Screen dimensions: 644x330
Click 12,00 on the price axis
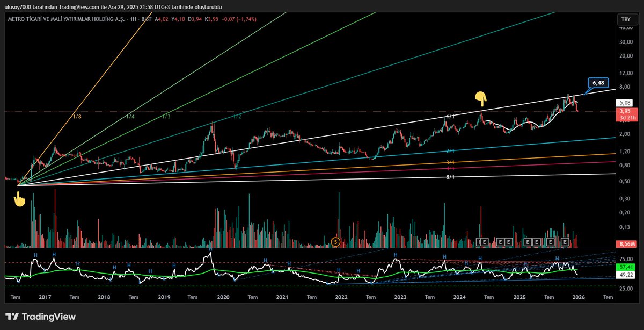(625, 73)
